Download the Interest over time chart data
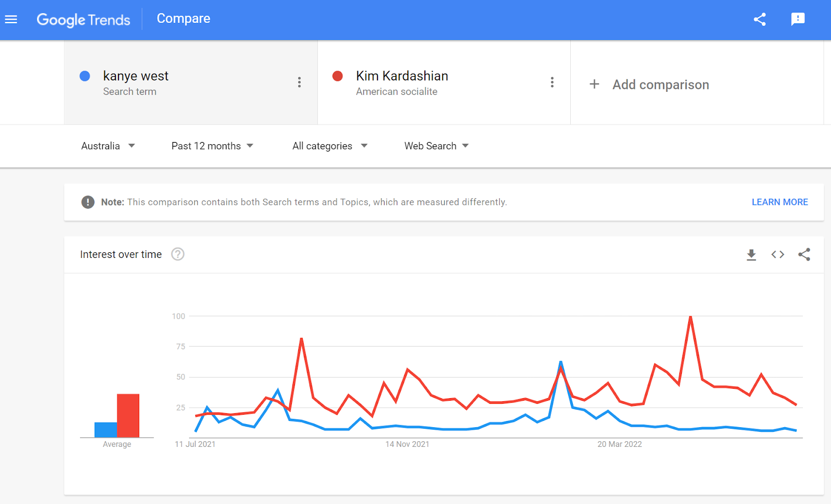Screen dimensions: 831x504 [751, 254]
